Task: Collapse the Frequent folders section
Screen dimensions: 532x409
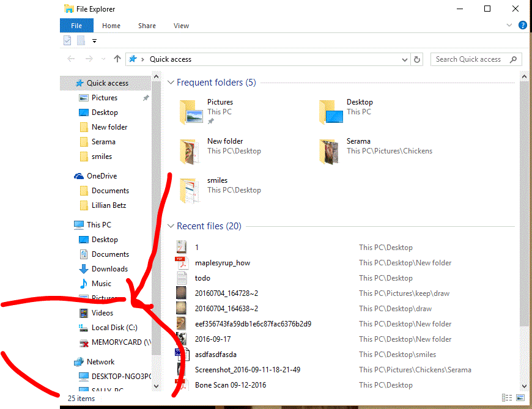Action: pos(171,83)
